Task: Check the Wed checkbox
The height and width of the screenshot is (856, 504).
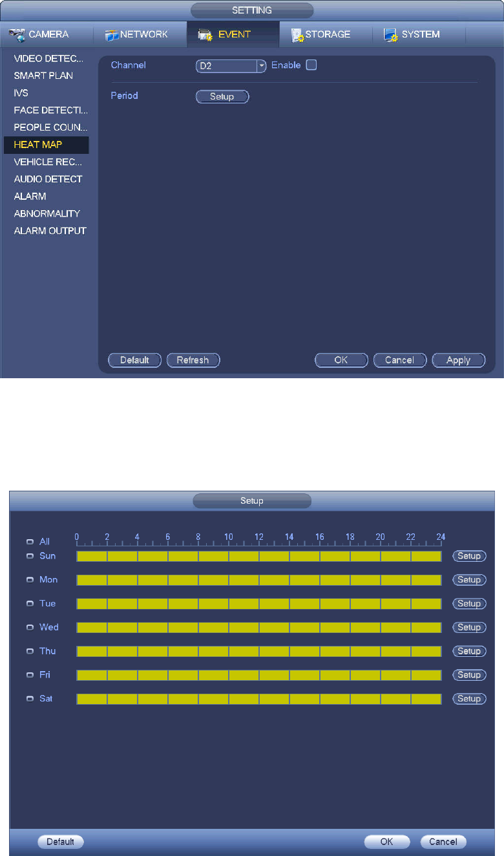Action: coord(30,627)
